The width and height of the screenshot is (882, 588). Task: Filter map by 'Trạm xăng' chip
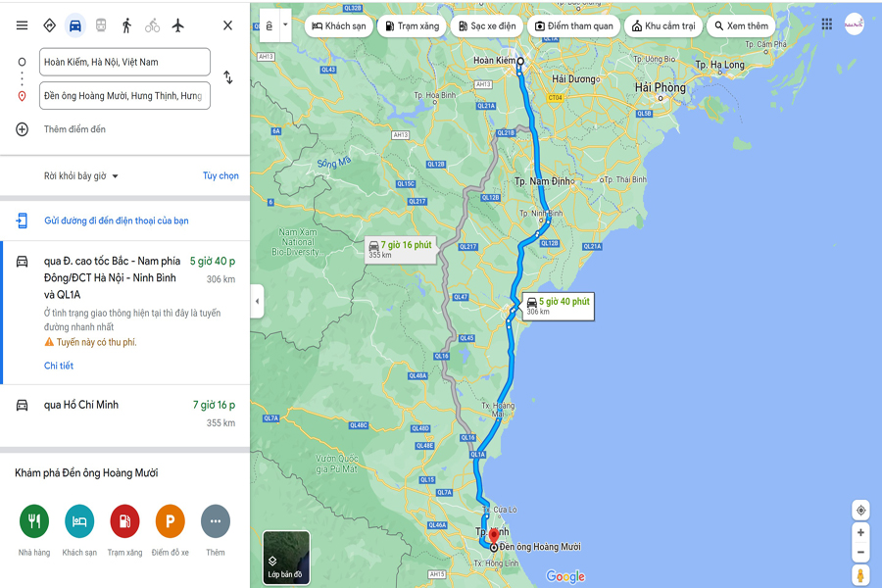click(x=413, y=25)
